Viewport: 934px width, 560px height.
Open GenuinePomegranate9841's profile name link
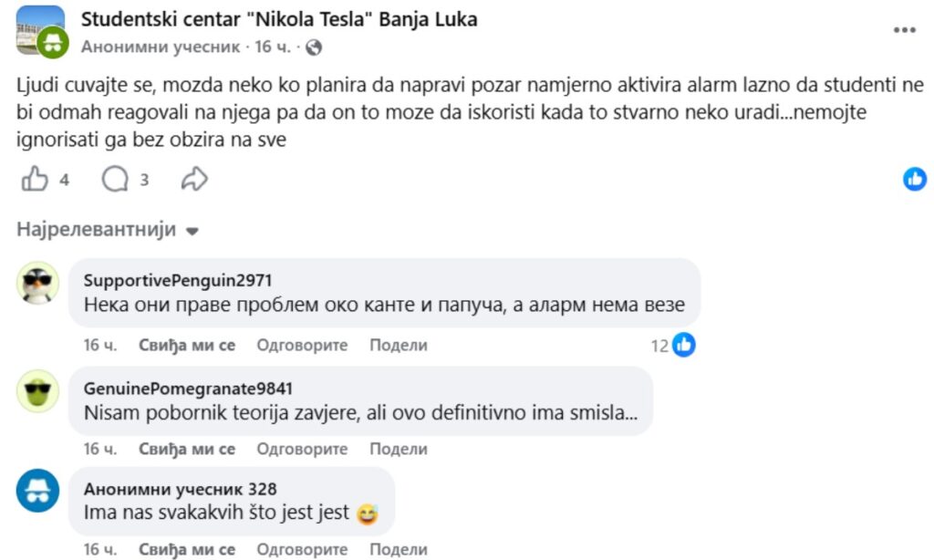coord(188,389)
